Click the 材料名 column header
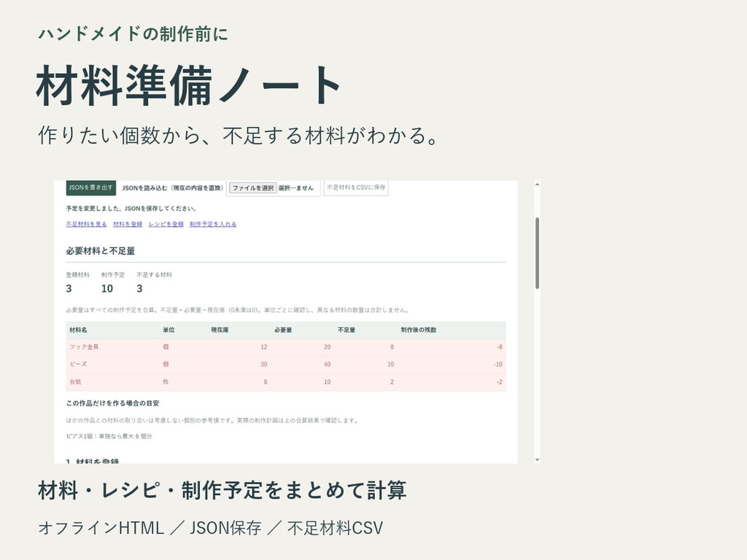The image size is (747, 560). click(78, 330)
